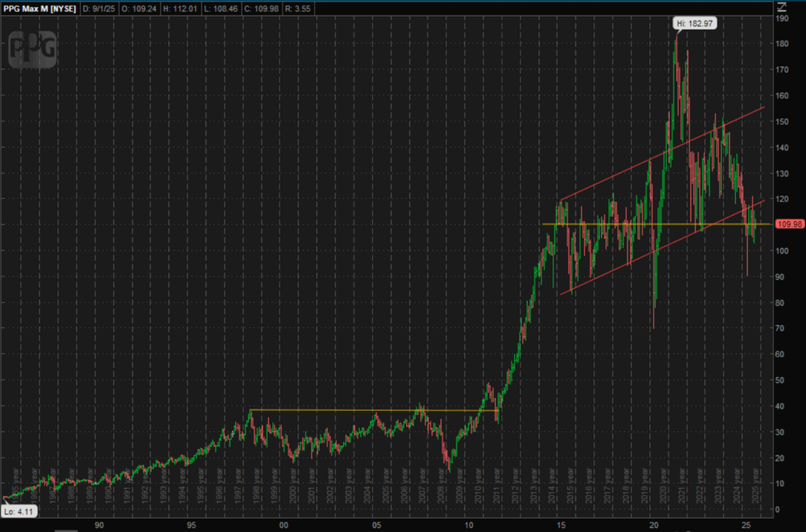806x532 pixels.
Task: Click the 15 label on time axis
Action: pyautogui.click(x=561, y=523)
